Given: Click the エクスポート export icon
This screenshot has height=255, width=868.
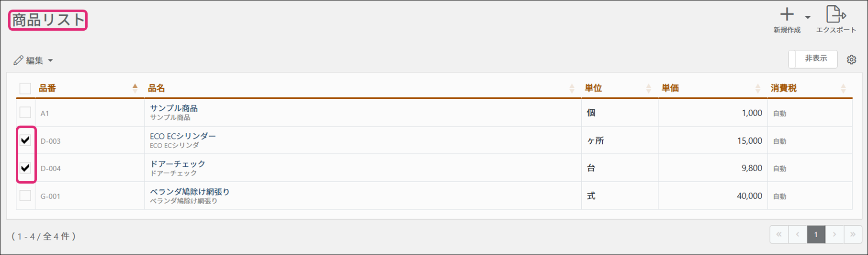Looking at the screenshot, I should coord(836,14).
